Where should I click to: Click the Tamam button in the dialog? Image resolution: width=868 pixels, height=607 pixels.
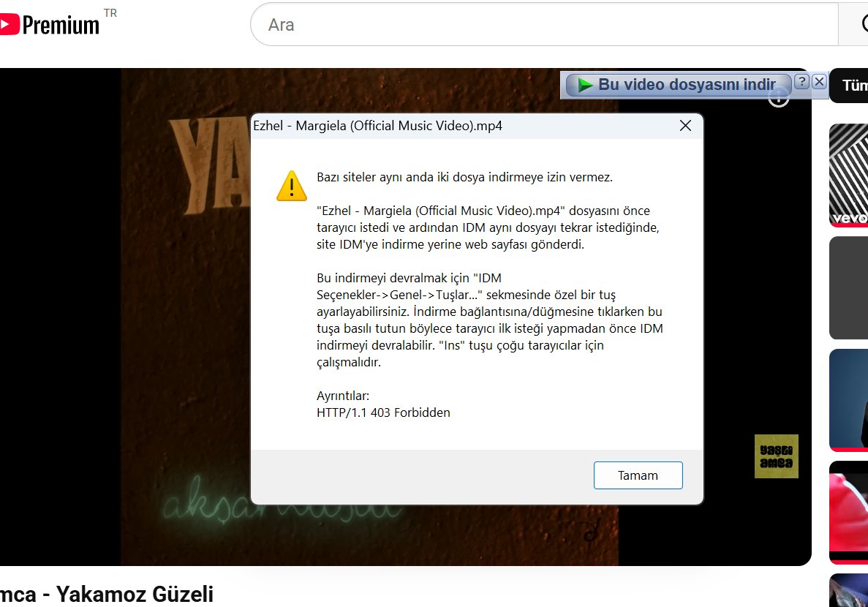click(638, 475)
